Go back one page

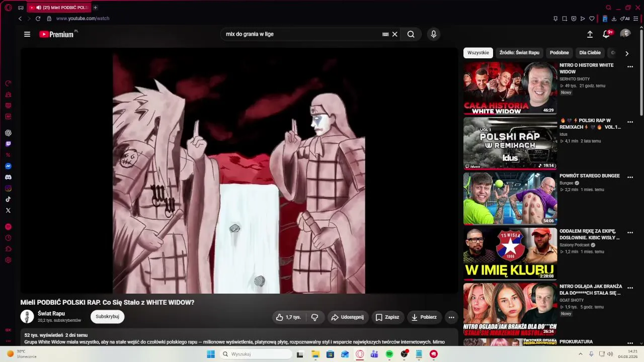pos(20,19)
